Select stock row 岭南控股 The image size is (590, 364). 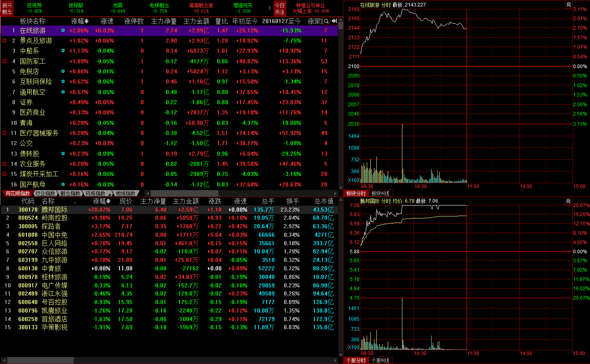point(169,218)
